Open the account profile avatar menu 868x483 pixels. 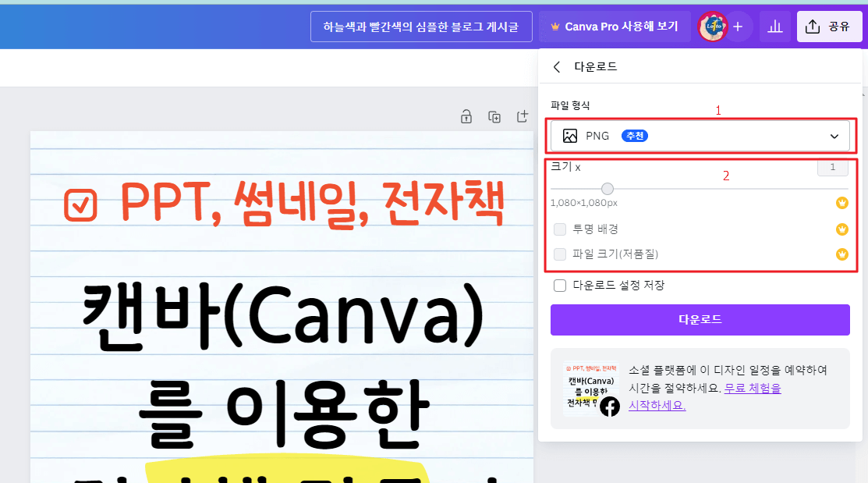coord(712,26)
